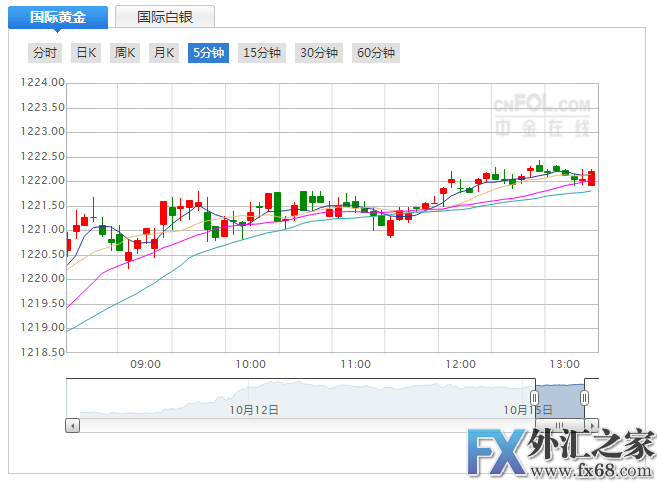
Task: Select the 日K chart period
Action: click(x=86, y=53)
